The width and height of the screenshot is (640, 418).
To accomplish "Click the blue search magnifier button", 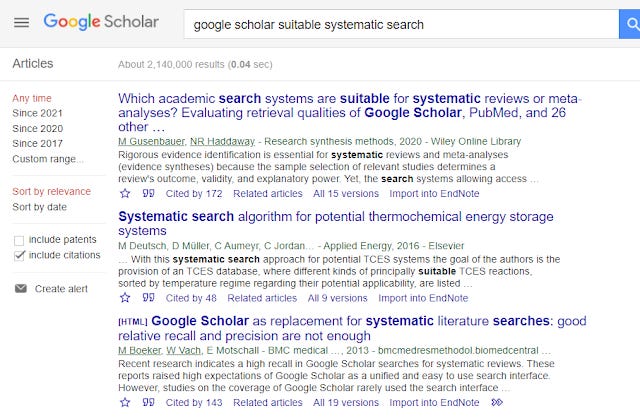I will click(x=631, y=24).
